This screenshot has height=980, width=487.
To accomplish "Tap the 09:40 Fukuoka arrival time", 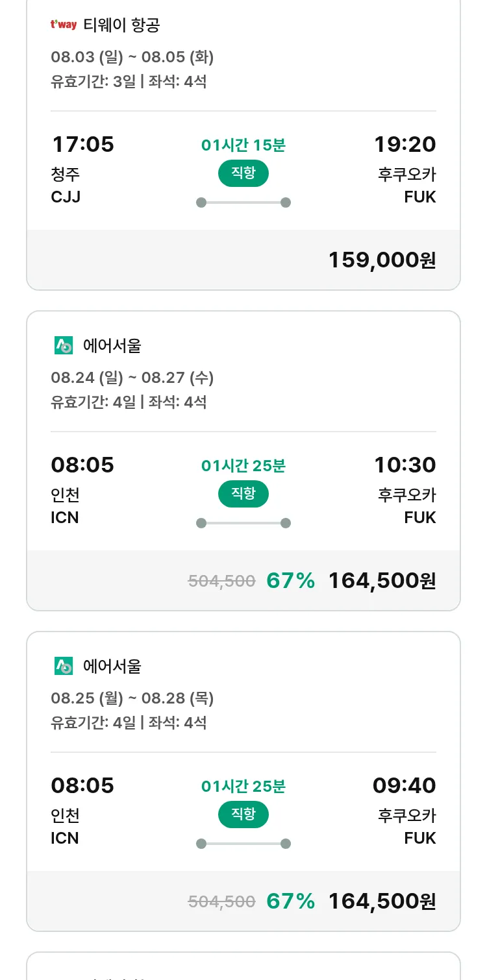I will pyautogui.click(x=404, y=785).
